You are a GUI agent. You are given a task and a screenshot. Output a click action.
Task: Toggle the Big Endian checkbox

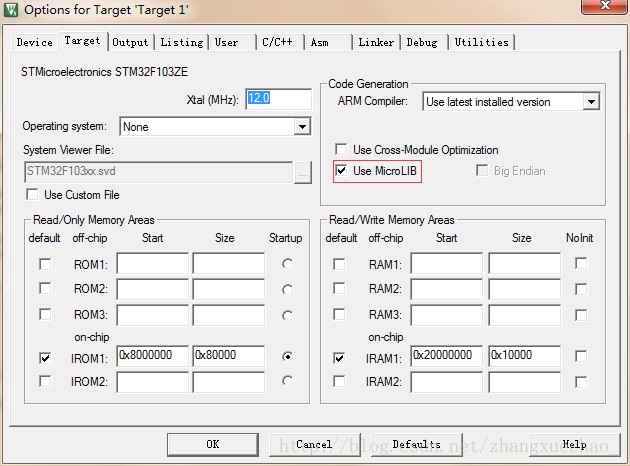point(482,170)
